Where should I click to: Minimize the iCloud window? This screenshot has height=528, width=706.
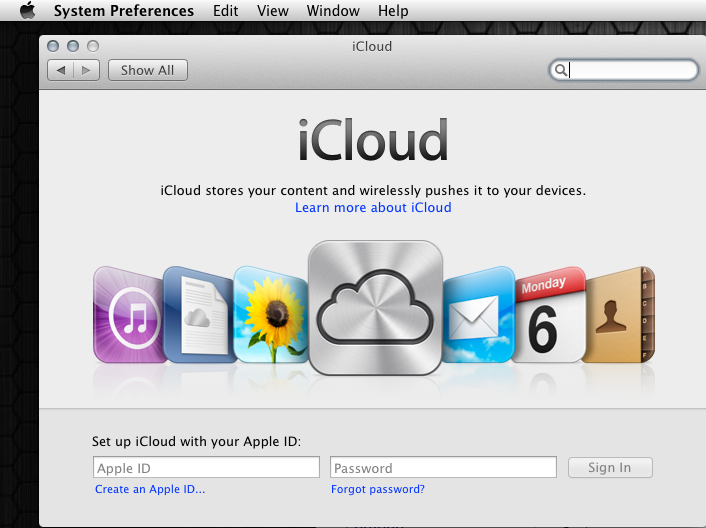click(73, 46)
